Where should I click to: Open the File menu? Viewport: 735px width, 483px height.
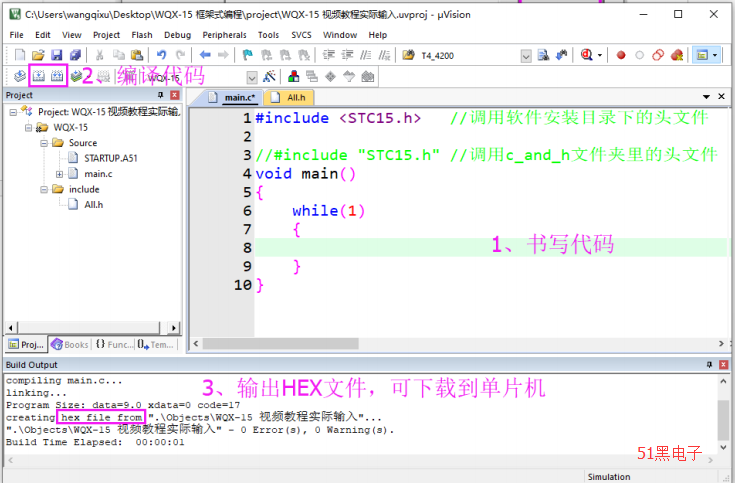click(x=16, y=35)
